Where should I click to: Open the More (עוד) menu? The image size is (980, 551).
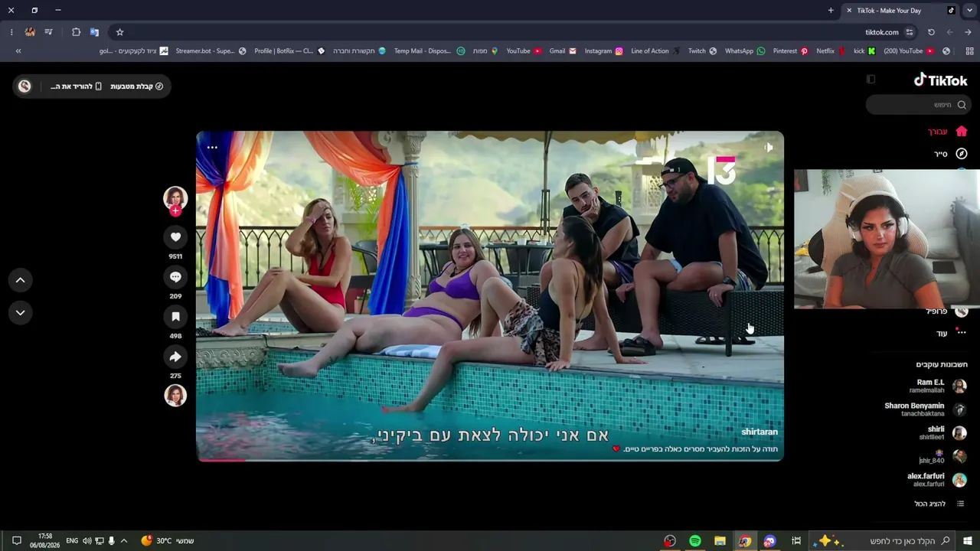tap(952, 333)
